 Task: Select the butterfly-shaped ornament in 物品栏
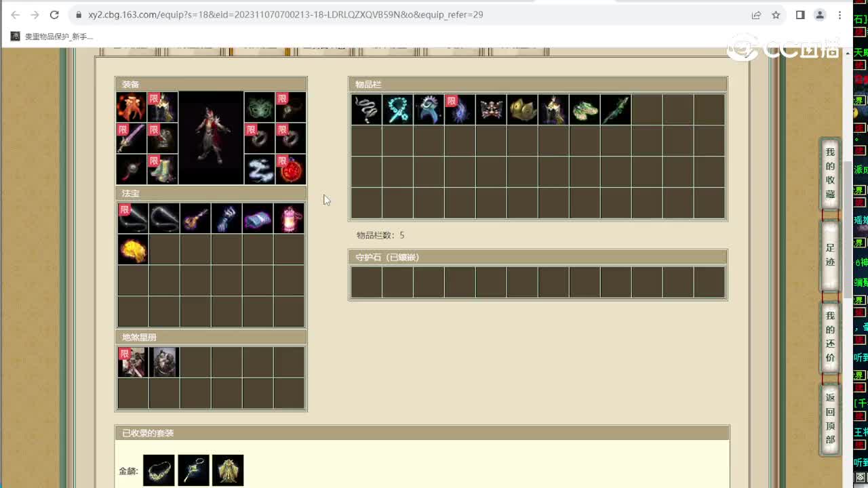click(491, 110)
